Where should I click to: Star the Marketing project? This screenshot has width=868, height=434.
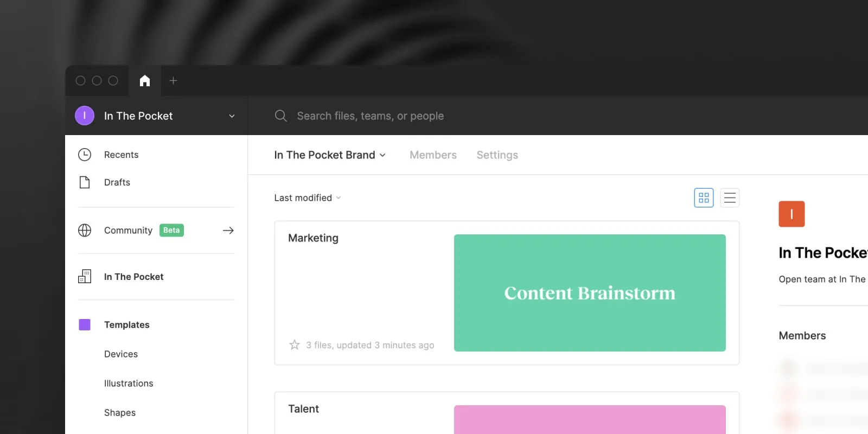tap(295, 345)
